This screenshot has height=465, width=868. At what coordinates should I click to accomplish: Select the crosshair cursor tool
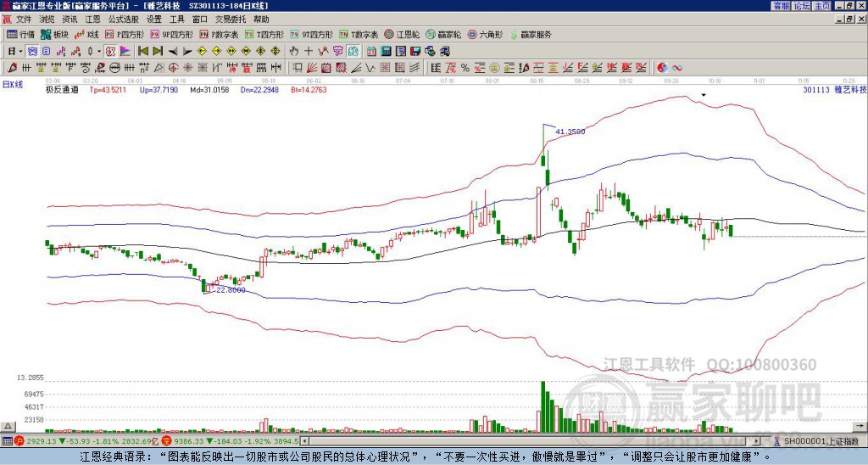click(309, 51)
